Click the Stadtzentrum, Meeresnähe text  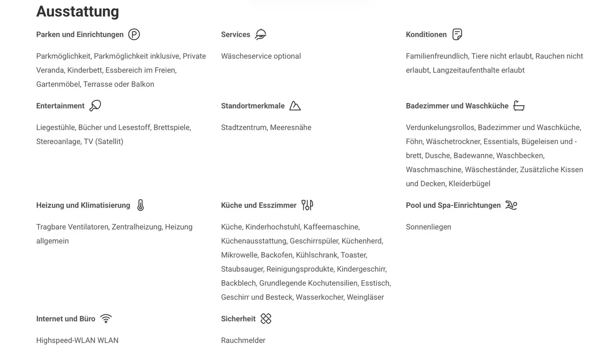266,128
